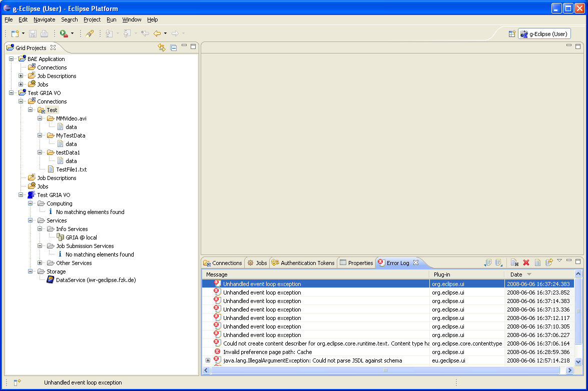Switch to the Jobs tab
The width and height of the screenshot is (588, 391).
click(x=257, y=263)
